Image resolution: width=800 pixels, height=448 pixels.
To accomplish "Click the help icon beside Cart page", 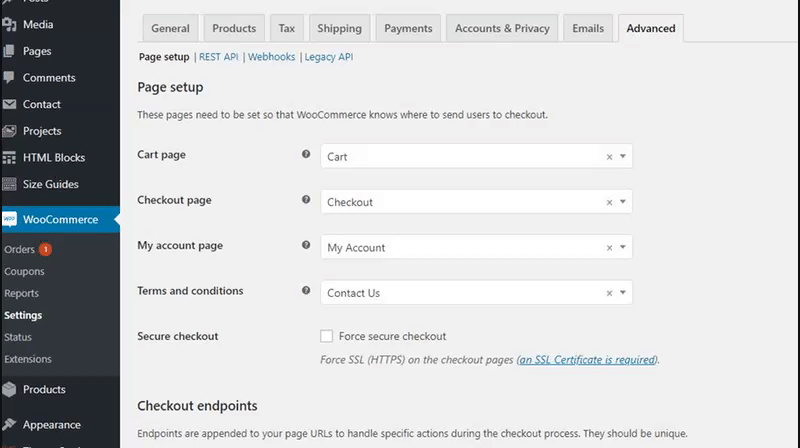I will (x=306, y=155).
